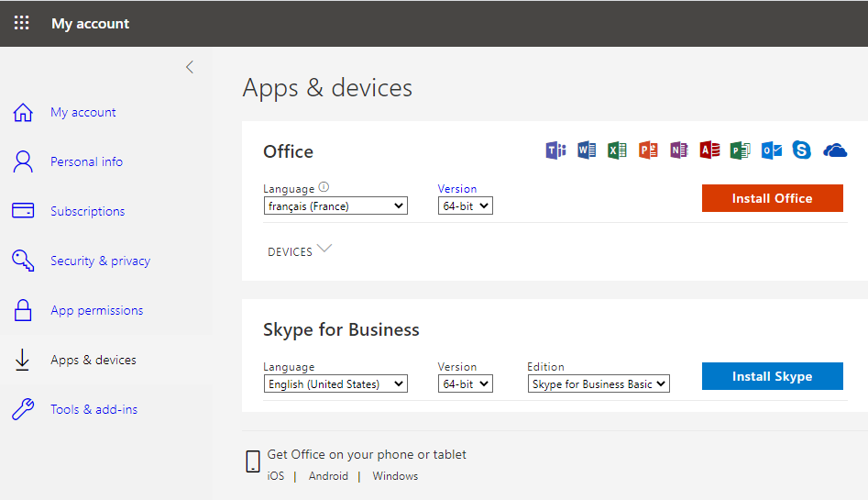Click the person icon for Personal info
This screenshot has width=868, height=500.
pos(23,161)
